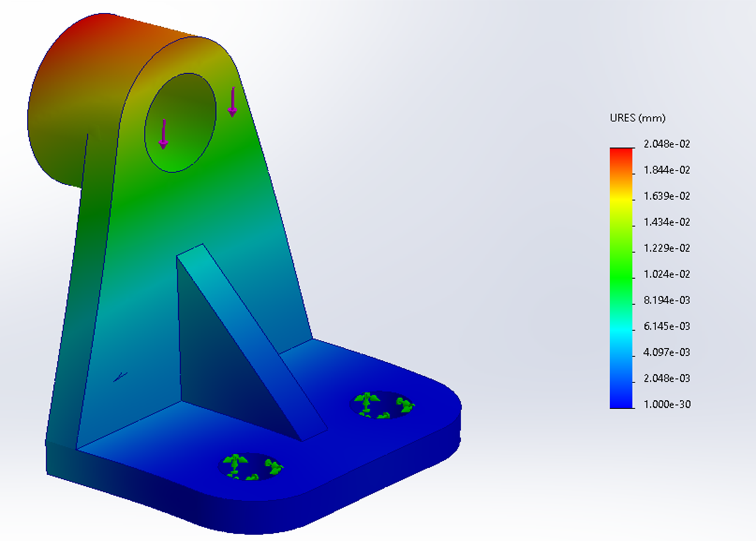This screenshot has width=756, height=541.
Task: Select the second purple load arrow on the hub face
Action: (x=232, y=101)
